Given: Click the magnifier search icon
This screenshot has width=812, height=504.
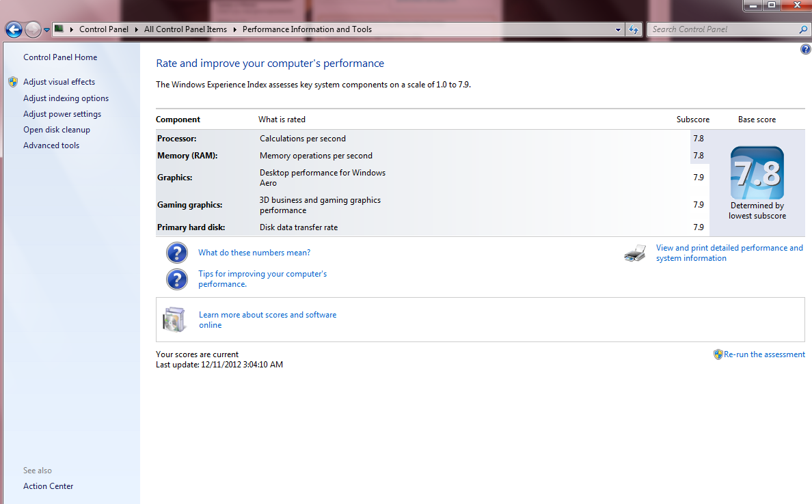Looking at the screenshot, I should coord(803,29).
